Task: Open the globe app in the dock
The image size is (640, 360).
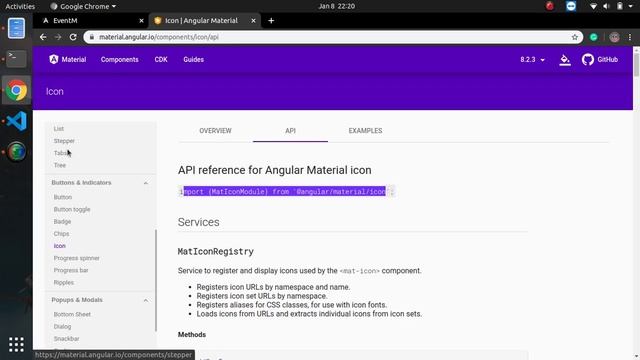Action: (x=16, y=151)
